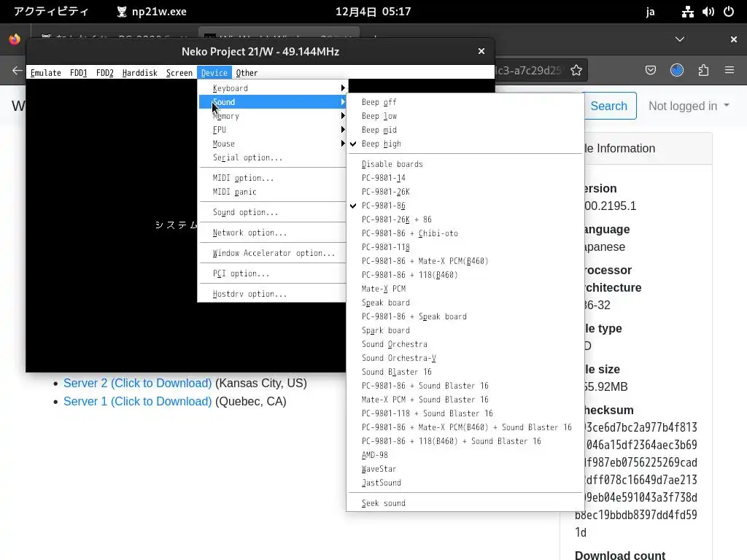Click the Firefox account avatar icon
This screenshot has width=747, height=560.
point(677,71)
